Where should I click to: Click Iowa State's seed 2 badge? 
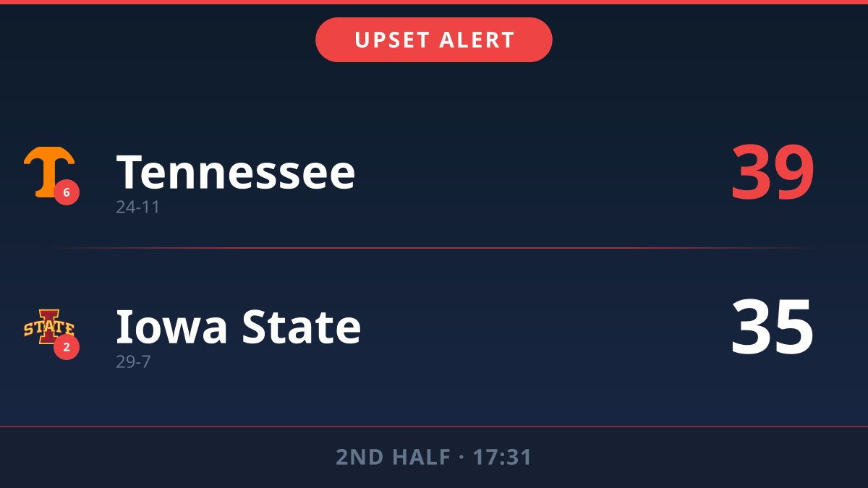67,348
